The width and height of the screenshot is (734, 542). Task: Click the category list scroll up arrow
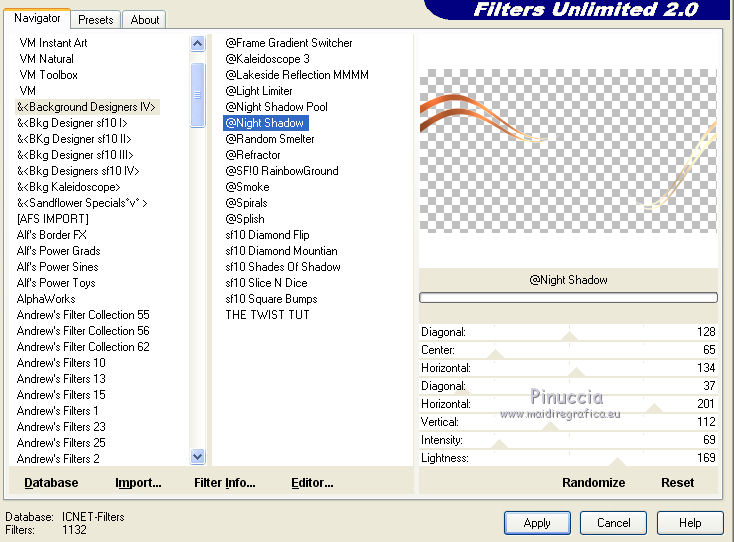click(x=198, y=44)
